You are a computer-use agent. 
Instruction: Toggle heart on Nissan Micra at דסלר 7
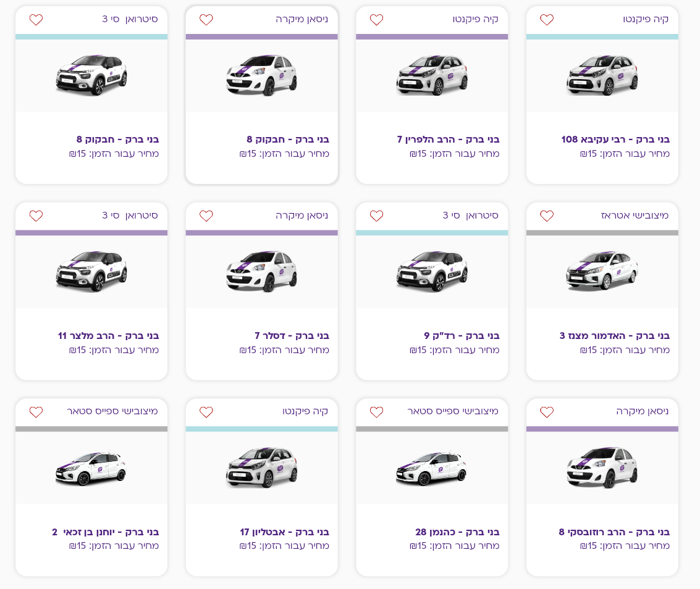[x=206, y=216]
